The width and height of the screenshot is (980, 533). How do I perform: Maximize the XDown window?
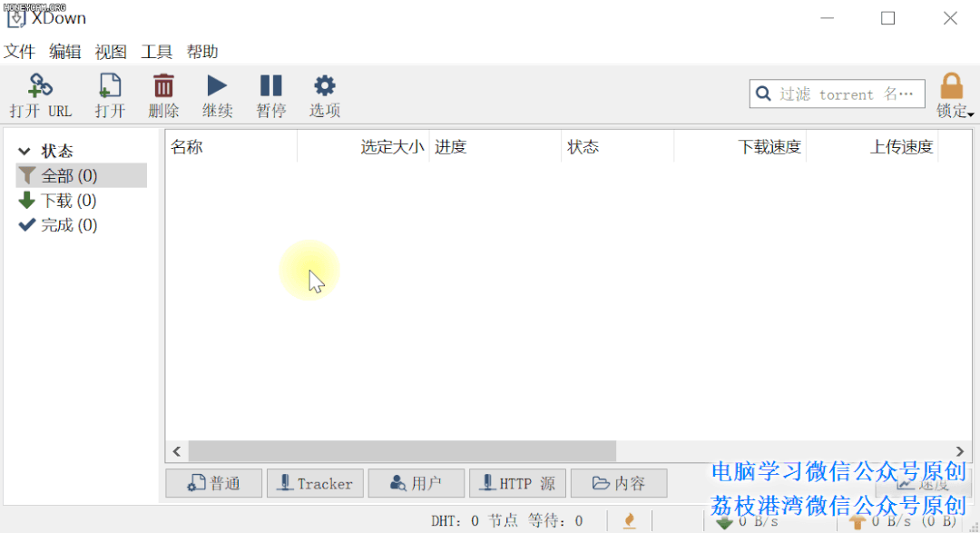pyautogui.click(x=887, y=18)
